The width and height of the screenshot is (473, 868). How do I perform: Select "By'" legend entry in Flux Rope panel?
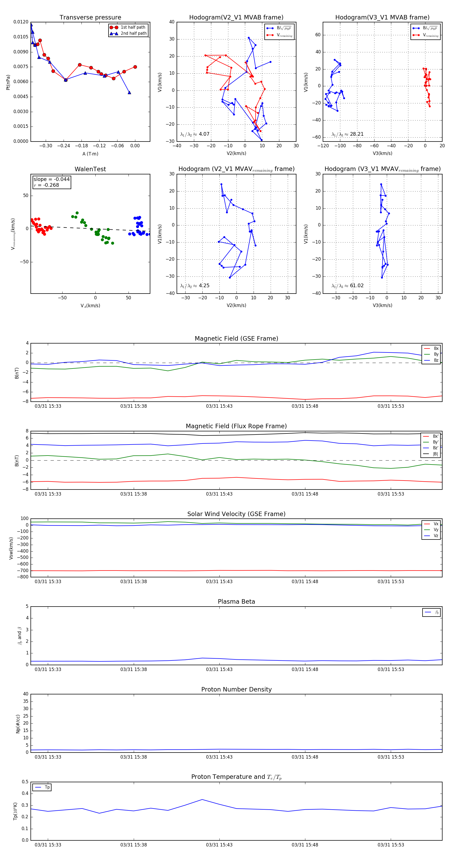[x=431, y=442]
